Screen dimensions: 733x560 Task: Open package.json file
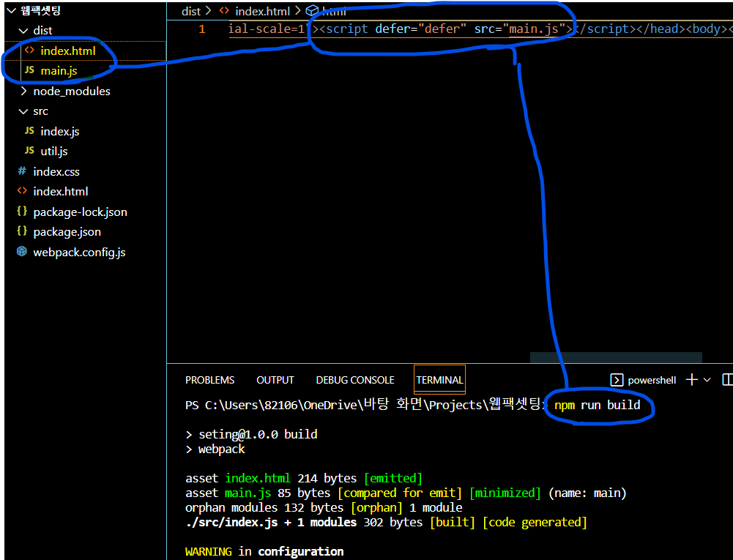[67, 232]
